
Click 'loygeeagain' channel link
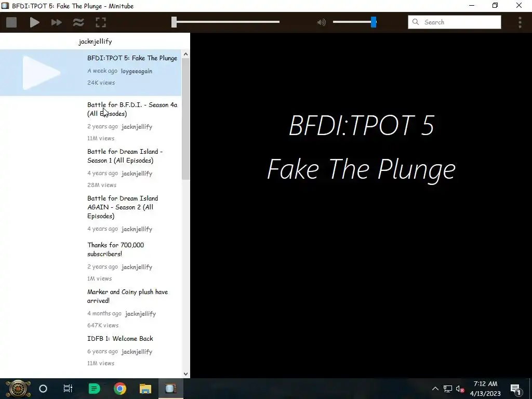tap(137, 71)
